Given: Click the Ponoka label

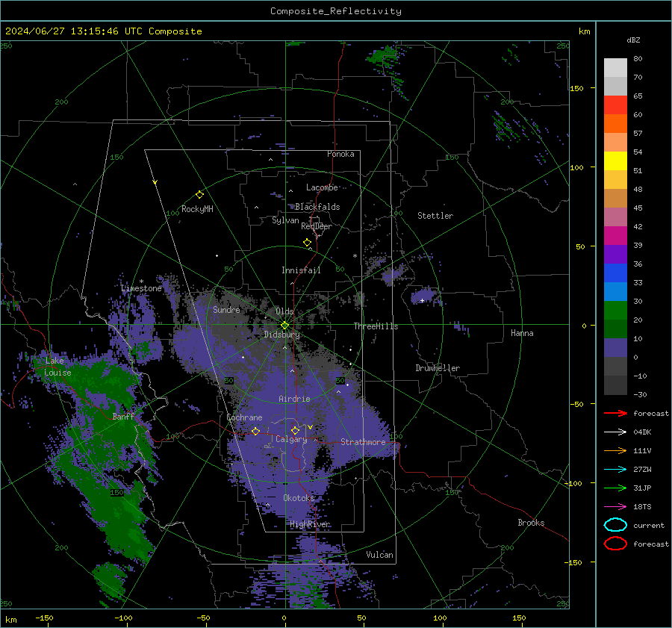Looking at the screenshot, I should pyautogui.click(x=340, y=154).
